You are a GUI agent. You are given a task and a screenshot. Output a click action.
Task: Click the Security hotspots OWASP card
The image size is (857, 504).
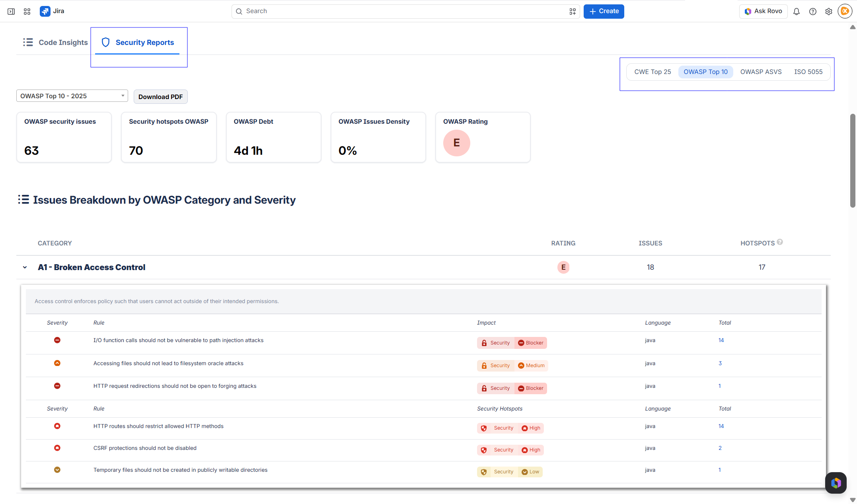[x=169, y=137]
